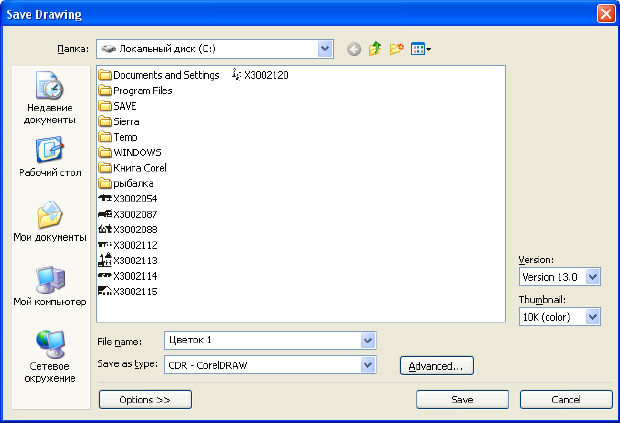This screenshot has height=423, width=620.
Task: Expand the Папка drive dropdown
Action: (325, 48)
